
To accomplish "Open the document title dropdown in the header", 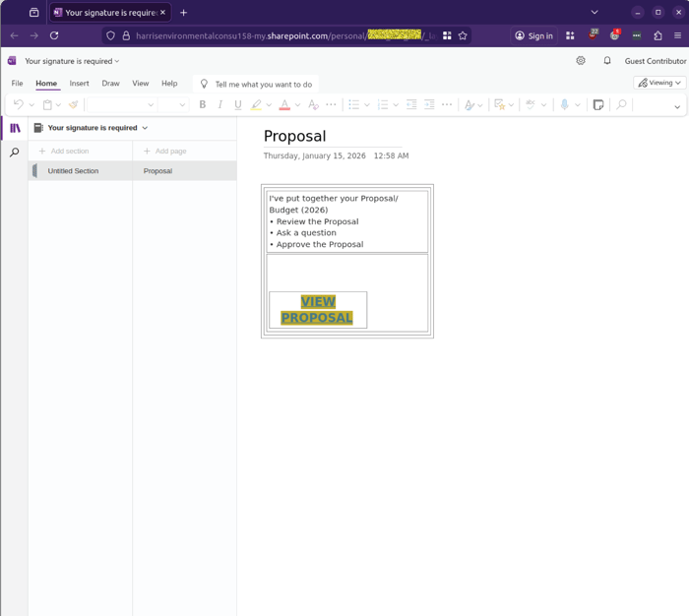I will pyautogui.click(x=72, y=61).
